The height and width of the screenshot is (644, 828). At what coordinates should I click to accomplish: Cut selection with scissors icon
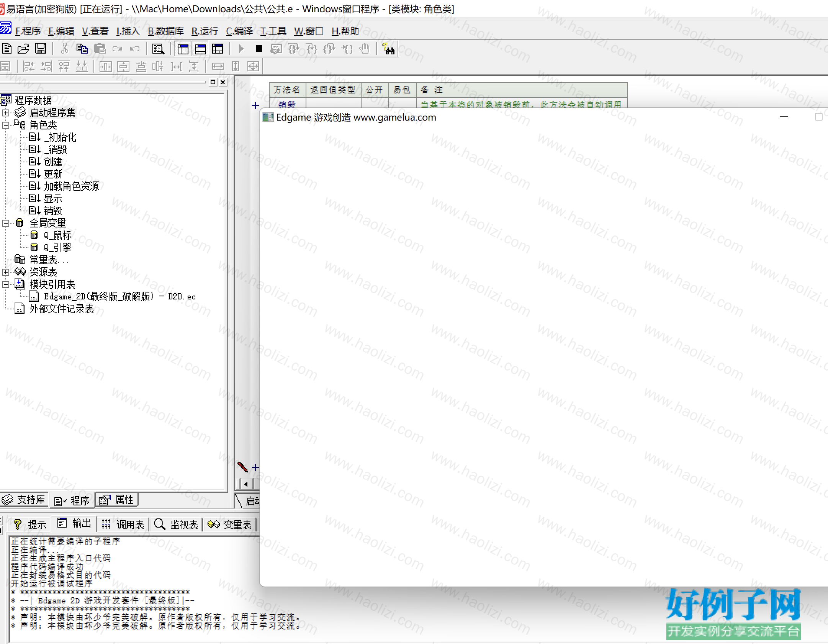64,49
